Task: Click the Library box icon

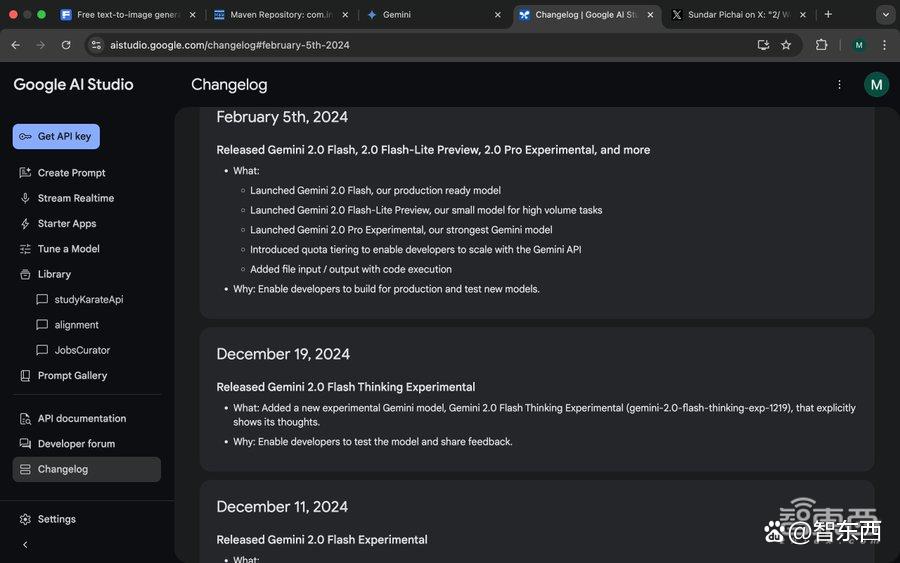Action: coord(25,274)
